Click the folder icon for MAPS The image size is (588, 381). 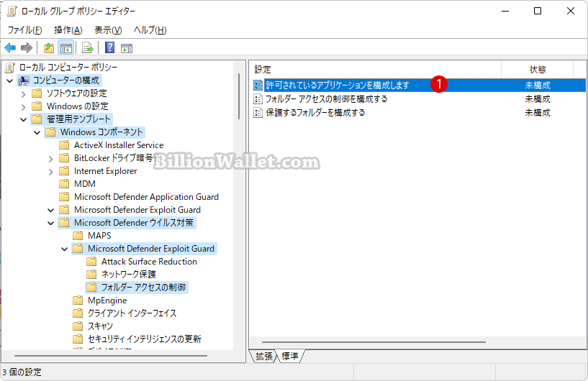pos(78,236)
